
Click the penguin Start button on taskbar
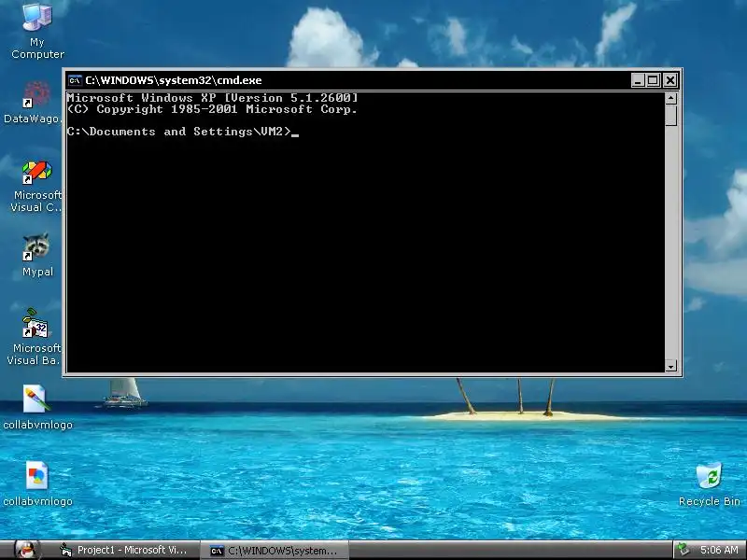coord(25,550)
